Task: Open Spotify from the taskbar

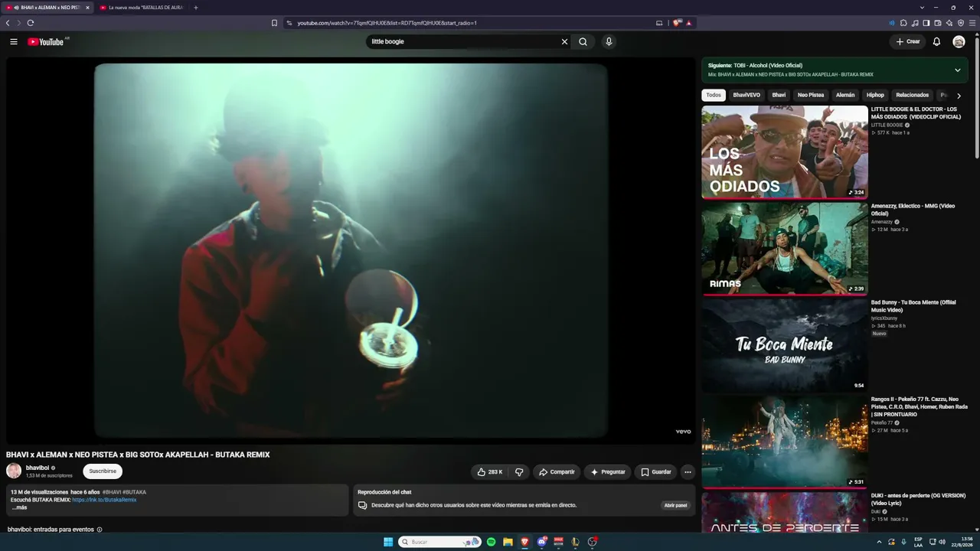Action: [x=492, y=542]
